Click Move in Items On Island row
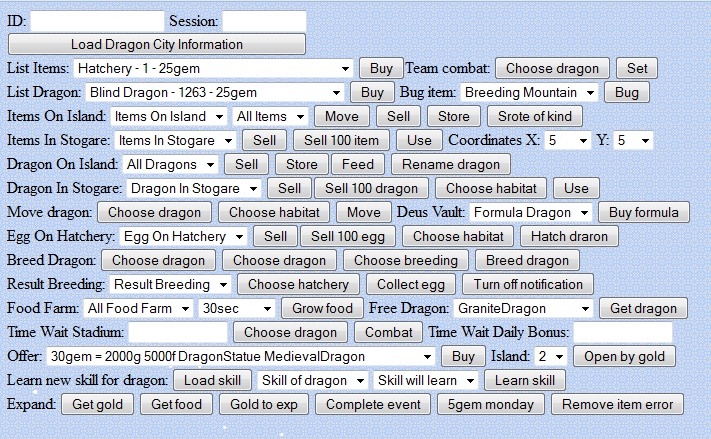The width and height of the screenshot is (711, 439). point(342,117)
